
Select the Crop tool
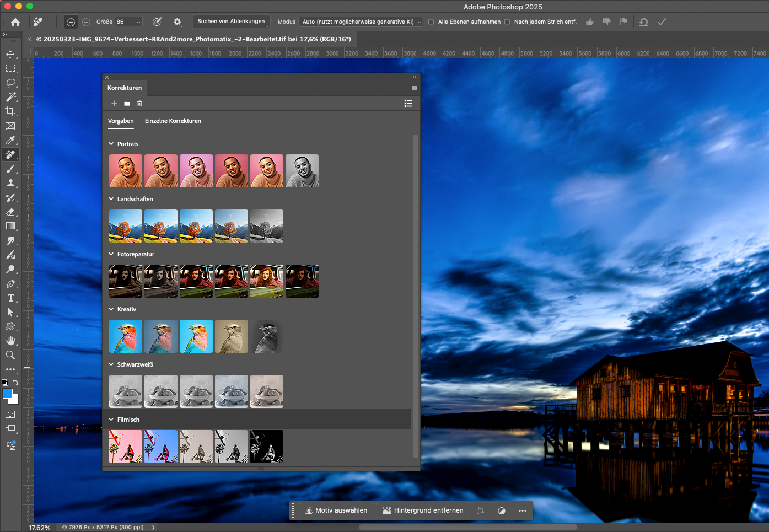coord(11,111)
